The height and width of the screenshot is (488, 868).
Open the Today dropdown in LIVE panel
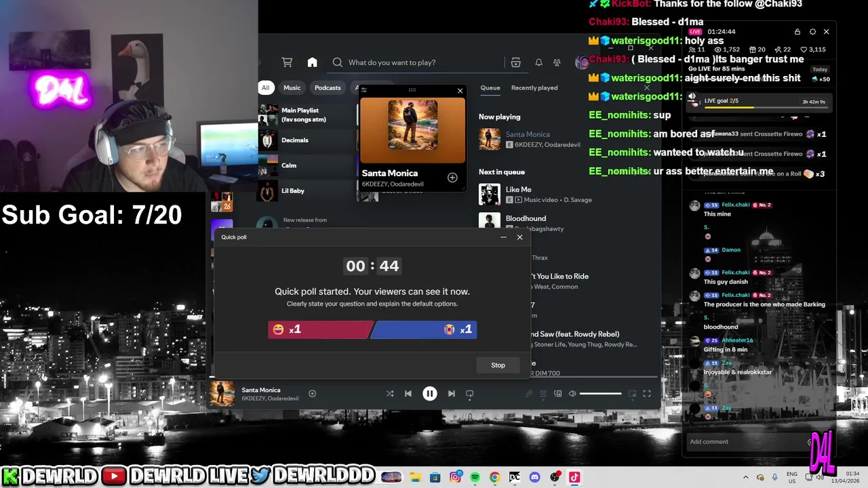tap(820, 69)
